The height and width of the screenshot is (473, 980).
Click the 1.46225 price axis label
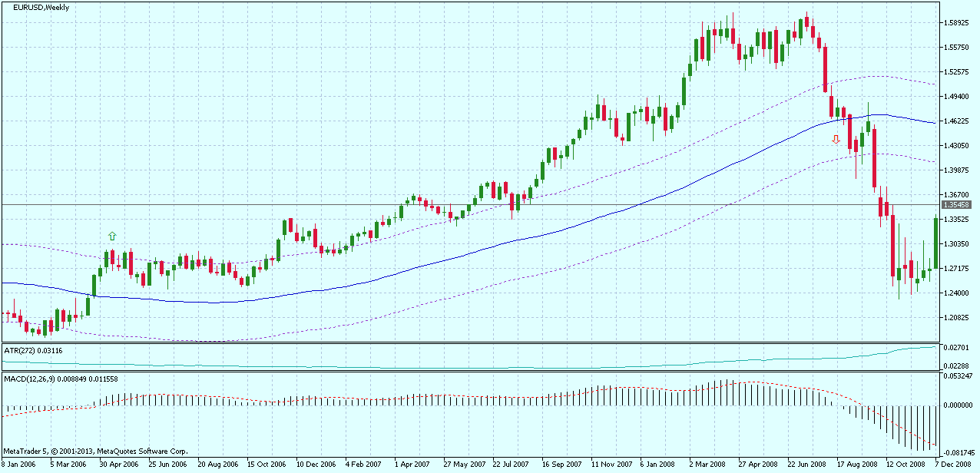tap(957, 121)
